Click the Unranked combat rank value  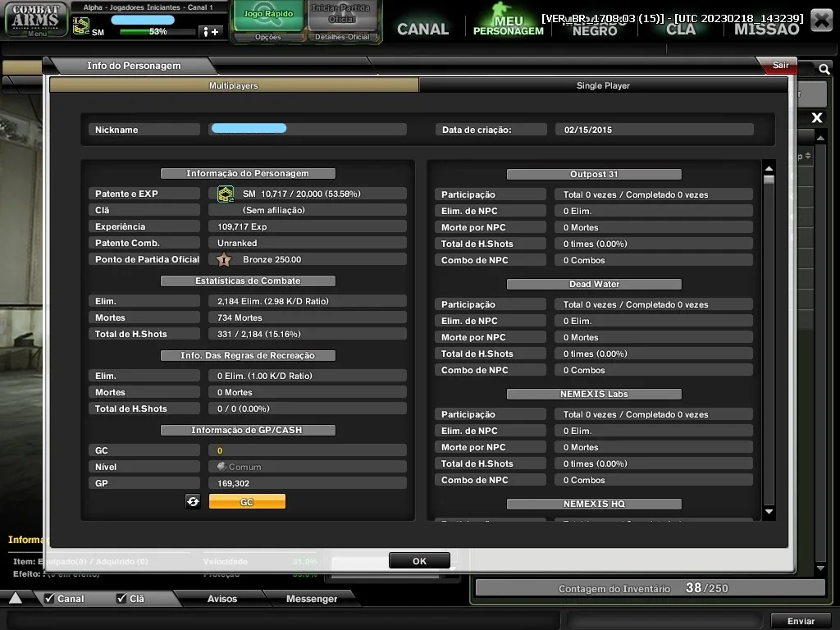(x=308, y=243)
